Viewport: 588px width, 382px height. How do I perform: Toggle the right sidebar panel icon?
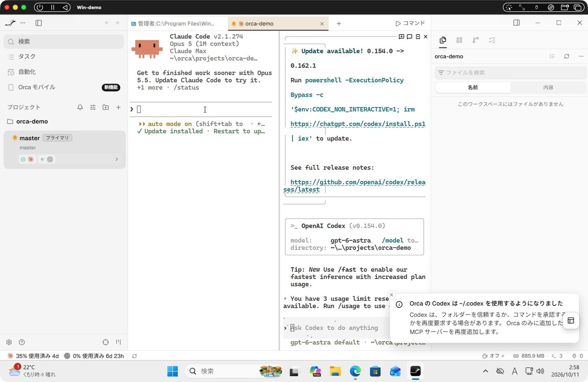pos(516,23)
